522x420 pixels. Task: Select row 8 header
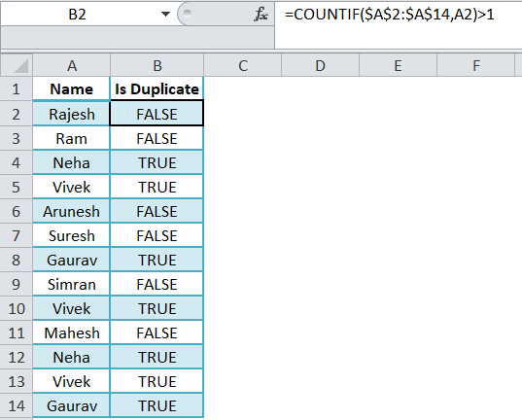pyautogui.click(x=16, y=260)
